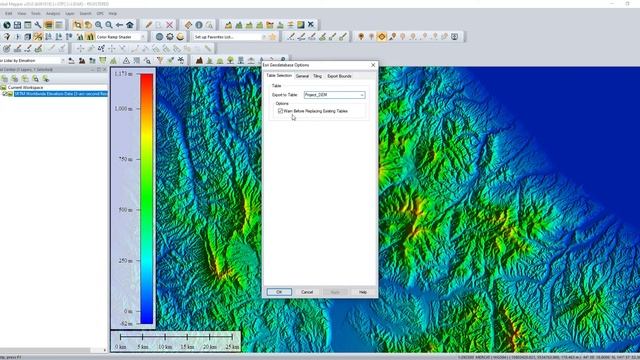Switch to the General tab
The image size is (640, 360).
click(302, 76)
